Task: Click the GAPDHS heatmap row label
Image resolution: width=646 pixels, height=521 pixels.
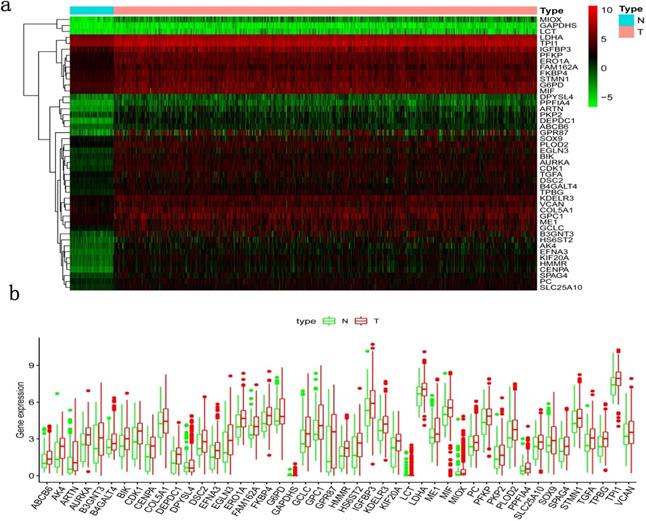Action: tap(558, 25)
